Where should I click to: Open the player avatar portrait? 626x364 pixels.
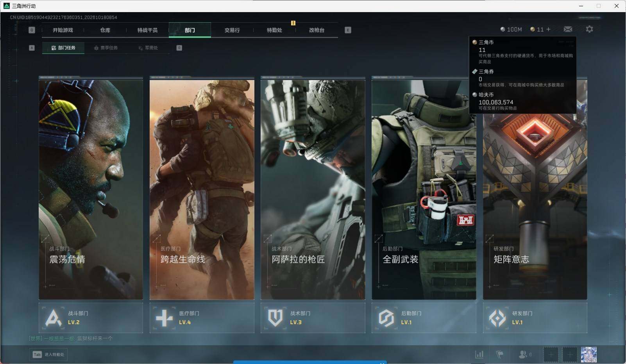[x=588, y=355]
